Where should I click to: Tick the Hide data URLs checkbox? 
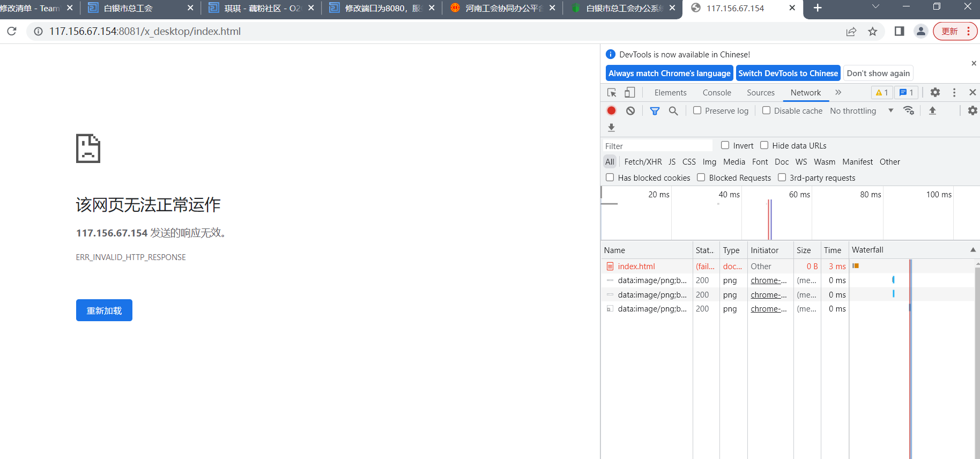[x=764, y=145]
